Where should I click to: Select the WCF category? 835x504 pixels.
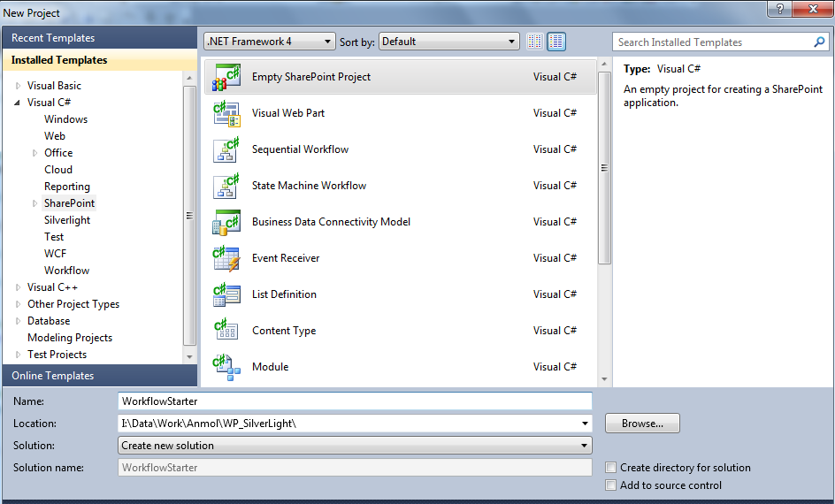56,254
